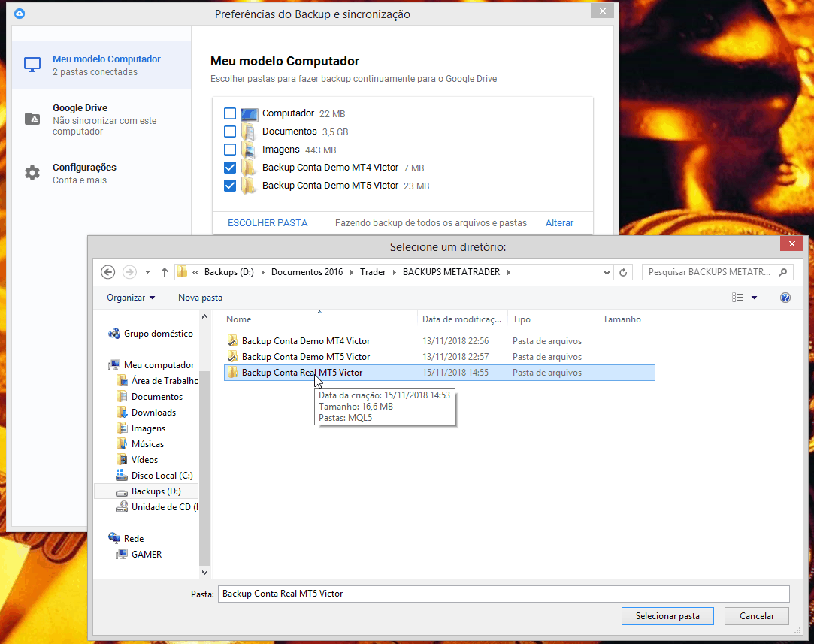The image size is (814, 644).
Task: Sort files by Tamanho column header
Action: coord(628,319)
